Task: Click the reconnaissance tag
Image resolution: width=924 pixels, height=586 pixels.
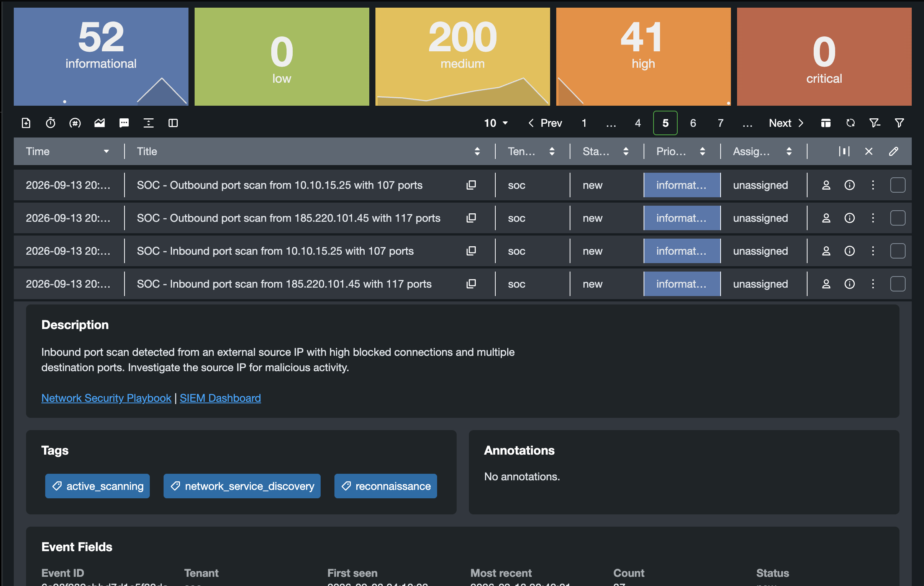Action: pyautogui.click(x=386, y=486)
